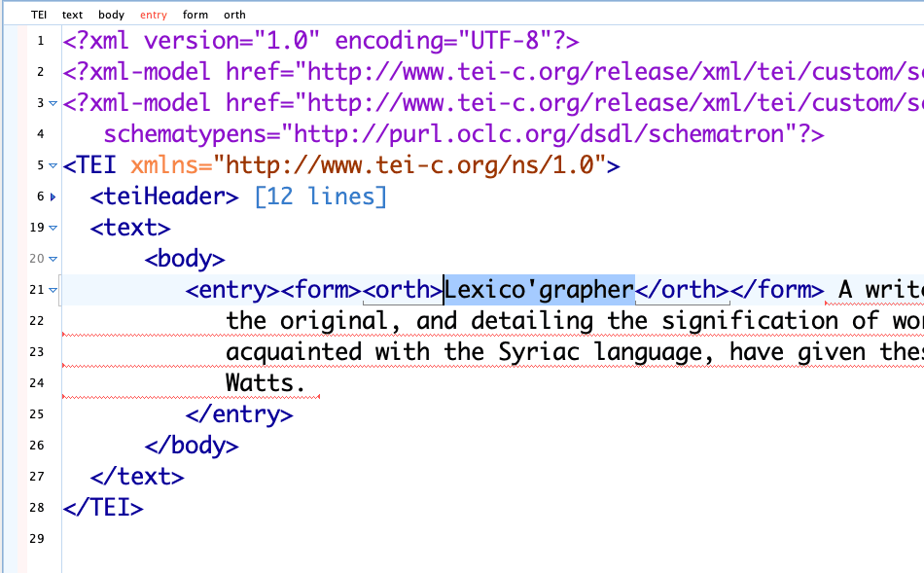Click the red entry breadcrumb item
This screenshot has height=573, width=924.
[x=154, y=15]
